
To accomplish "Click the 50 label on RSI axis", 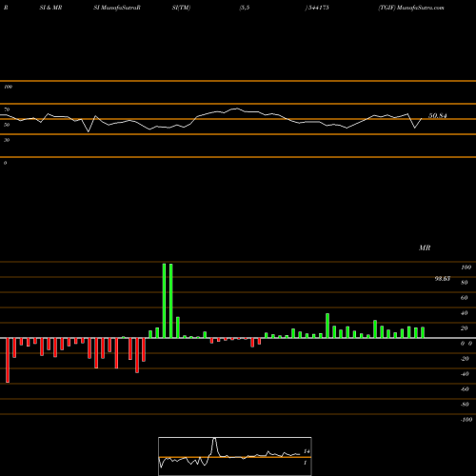I will [x=7, y=125].
